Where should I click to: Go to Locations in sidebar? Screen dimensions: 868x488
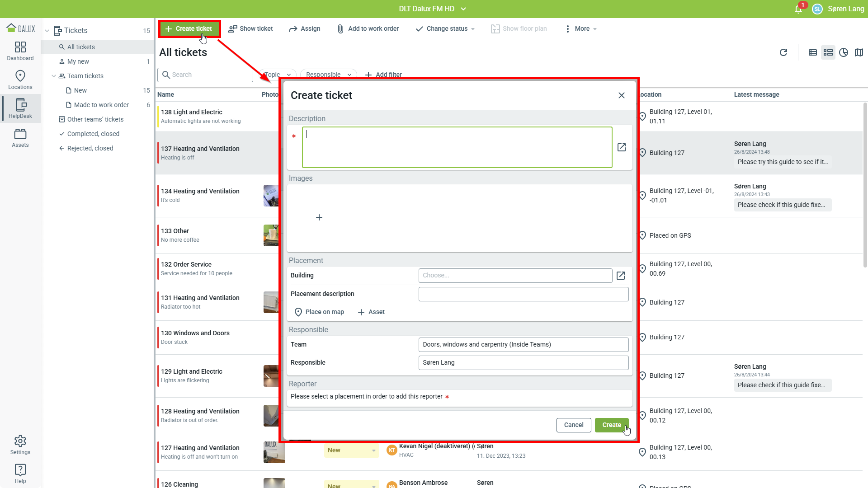point(20,80)
